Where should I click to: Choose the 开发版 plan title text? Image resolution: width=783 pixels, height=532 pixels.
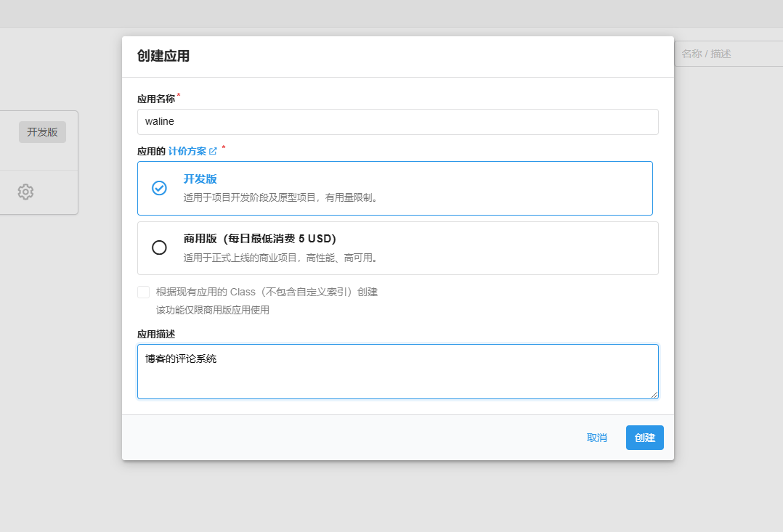pos(200,179)
